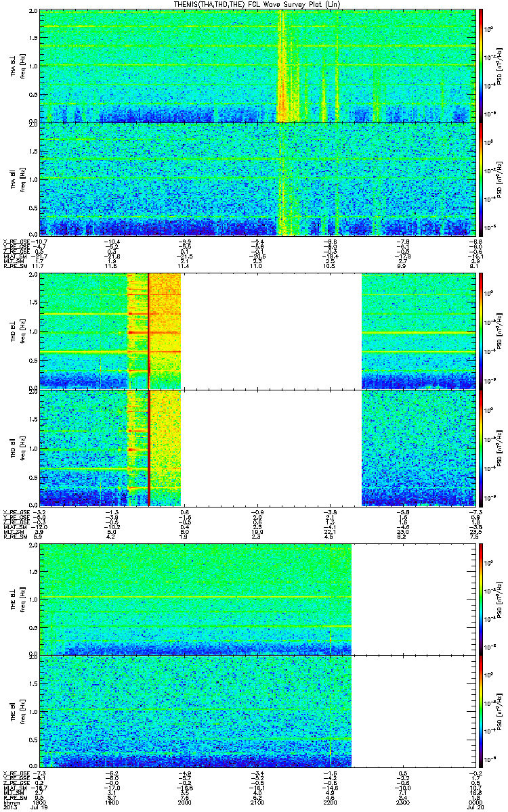
Task: Click the PSD [nT²/Hz] label beside THD B-parallel
Action: tap(500, 447)
